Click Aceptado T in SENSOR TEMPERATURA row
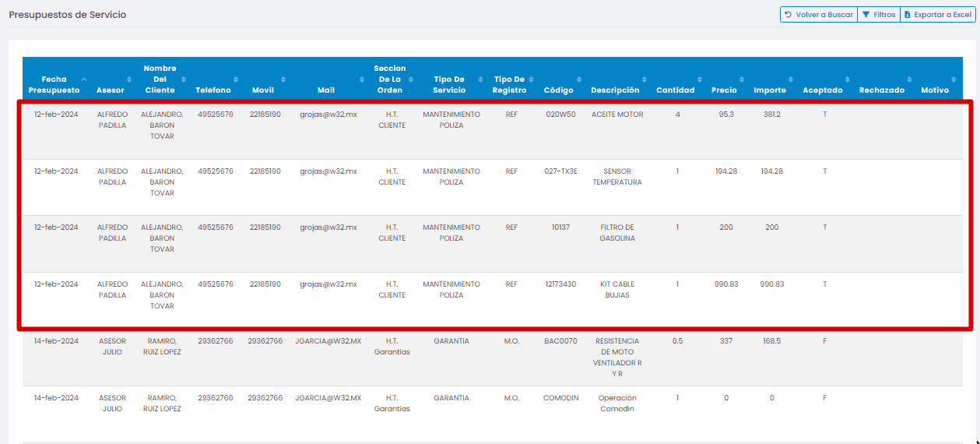The width and height of the screenshot is (980, 444). (x=825, y=171)
